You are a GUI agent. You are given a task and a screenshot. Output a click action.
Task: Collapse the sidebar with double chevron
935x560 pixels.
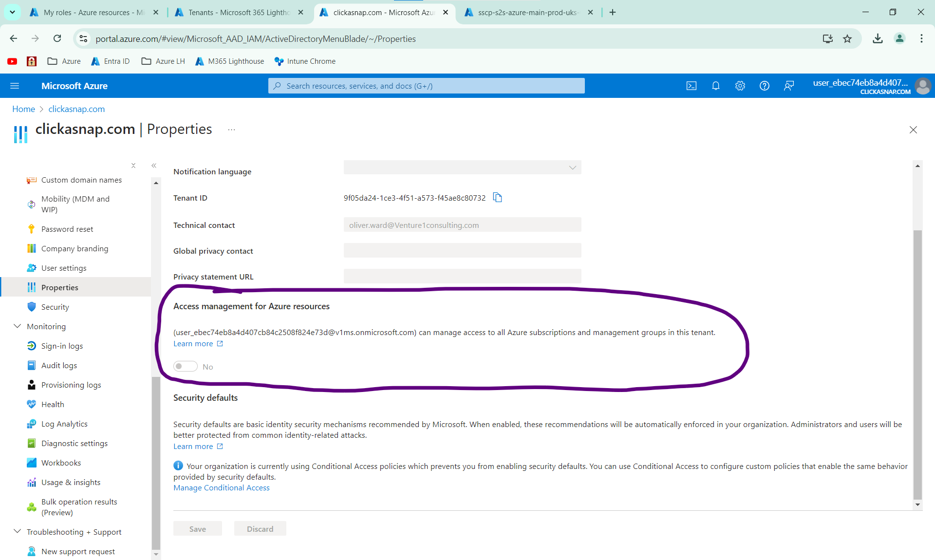tap(154, 166)
